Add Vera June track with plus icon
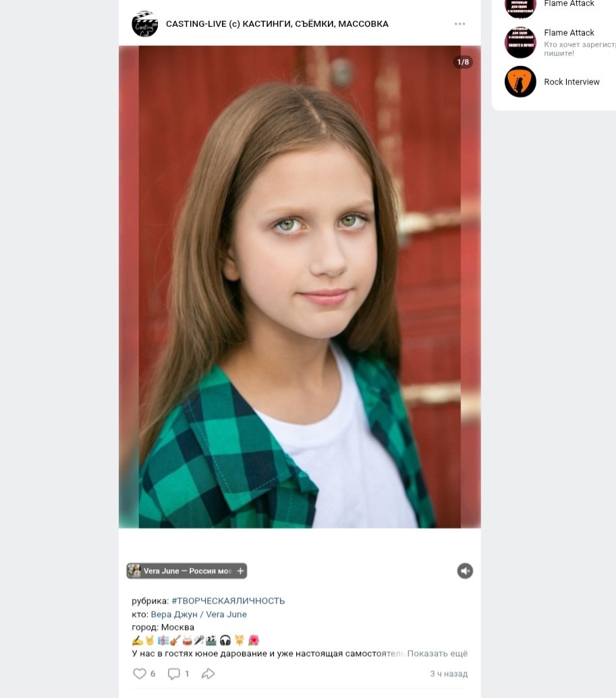 (240, 571)
